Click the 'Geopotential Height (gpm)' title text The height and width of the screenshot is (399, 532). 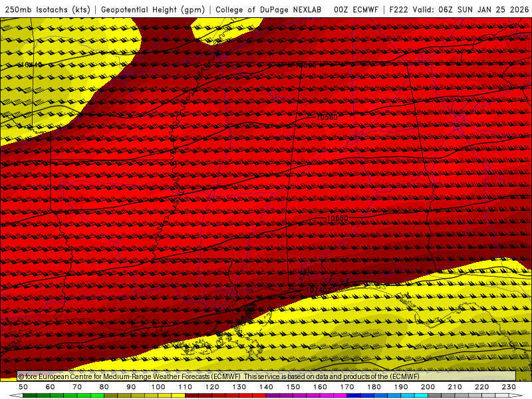(x=153, y=10)
